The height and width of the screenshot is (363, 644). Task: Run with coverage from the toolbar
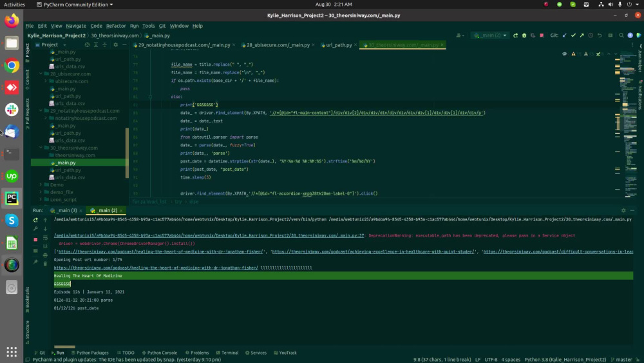tap(533, 35)
